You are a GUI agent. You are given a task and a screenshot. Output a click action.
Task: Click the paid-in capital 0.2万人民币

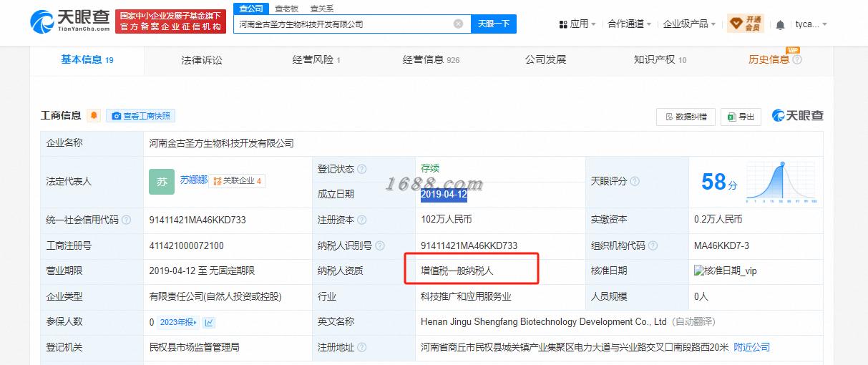click(x=718, y=220)
